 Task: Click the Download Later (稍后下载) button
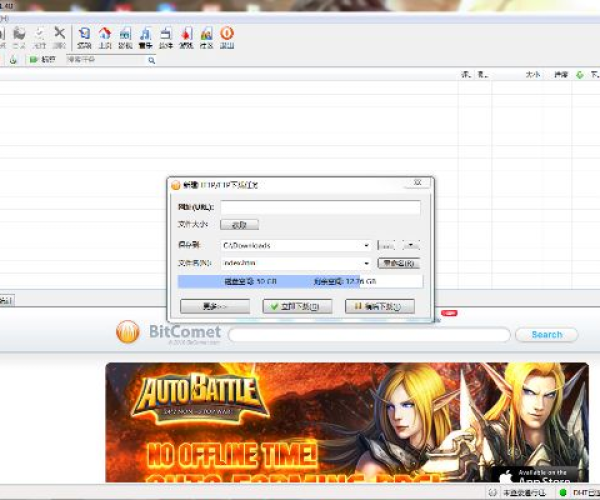coord(379,307)
